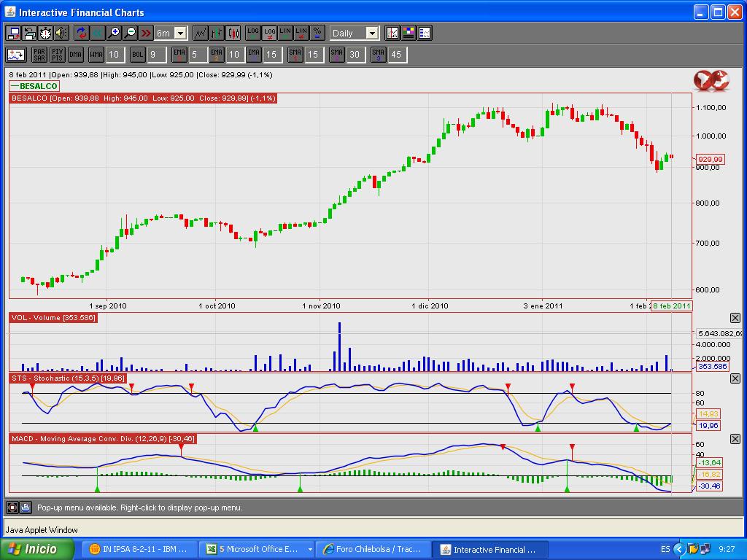Open the 6m time range dropdown
Image resolution: width=747 pixels, height=560 pixels.
click(180, 34)
